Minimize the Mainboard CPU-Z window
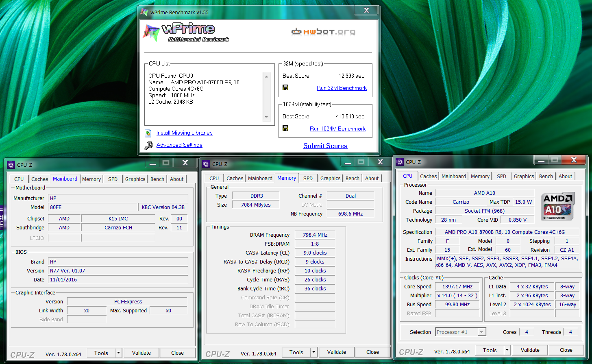592x364 pixels. [153, 163]
